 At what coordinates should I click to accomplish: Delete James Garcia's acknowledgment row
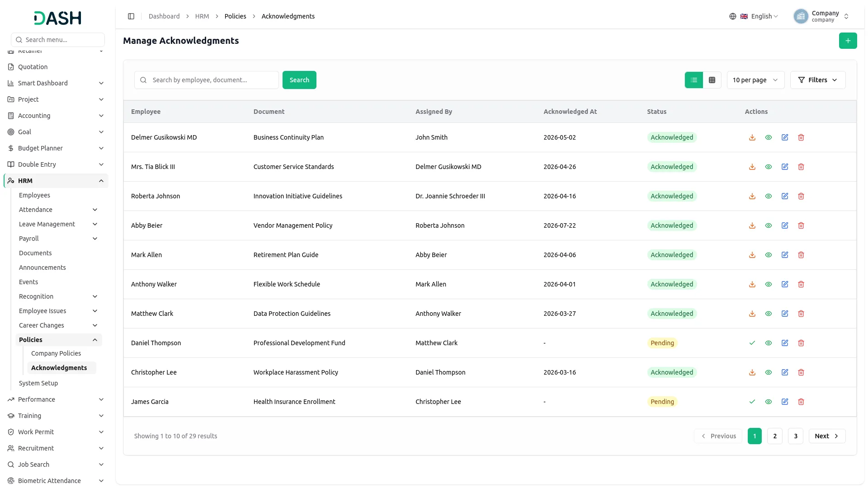pos(801,402)
